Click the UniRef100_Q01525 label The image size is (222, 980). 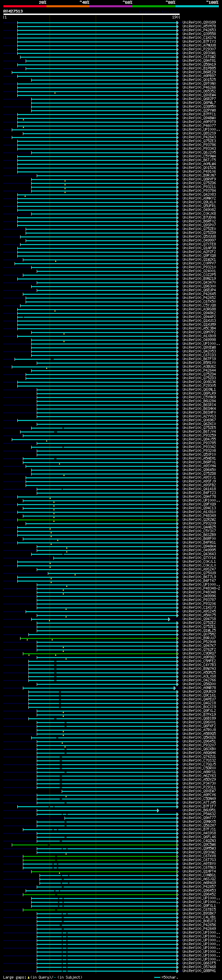click(199, 80)
